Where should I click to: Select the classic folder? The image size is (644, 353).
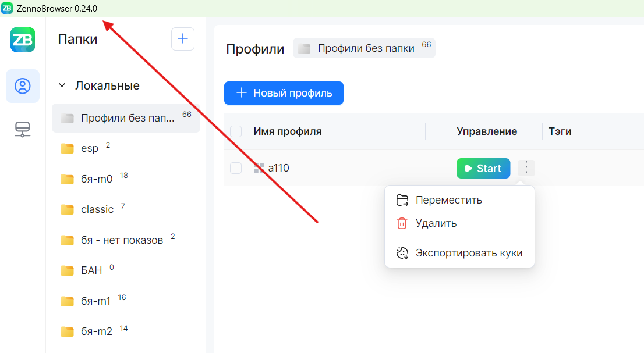(97, 209)
